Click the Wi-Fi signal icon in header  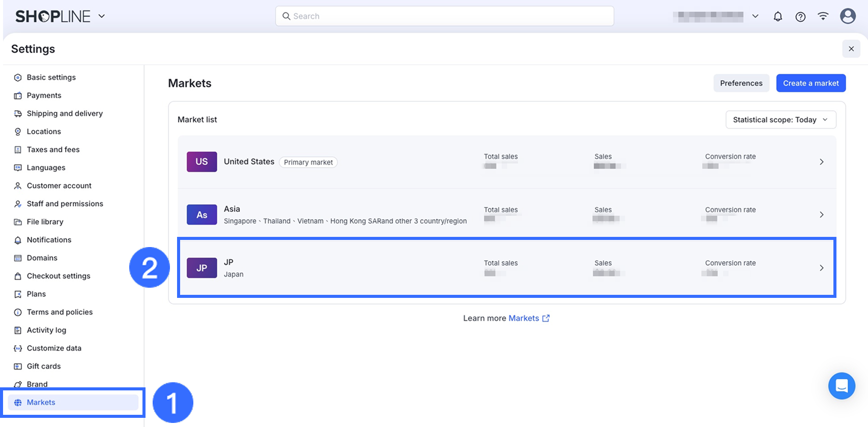(823, 16)
